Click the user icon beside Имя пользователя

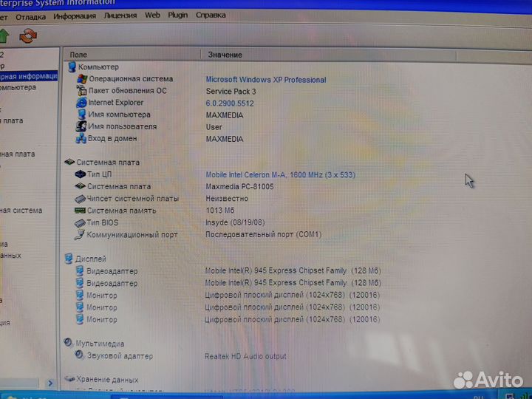tap(81, 126)
